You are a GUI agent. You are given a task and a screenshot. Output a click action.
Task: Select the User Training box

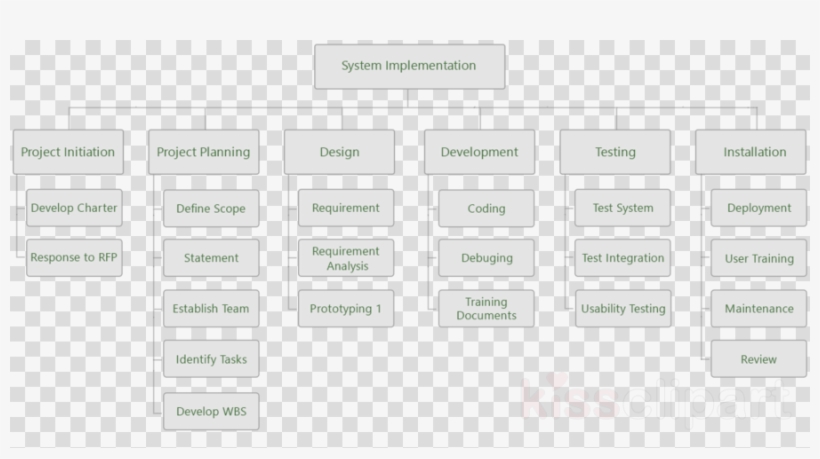pyautogui.click(x=759, y=258)
